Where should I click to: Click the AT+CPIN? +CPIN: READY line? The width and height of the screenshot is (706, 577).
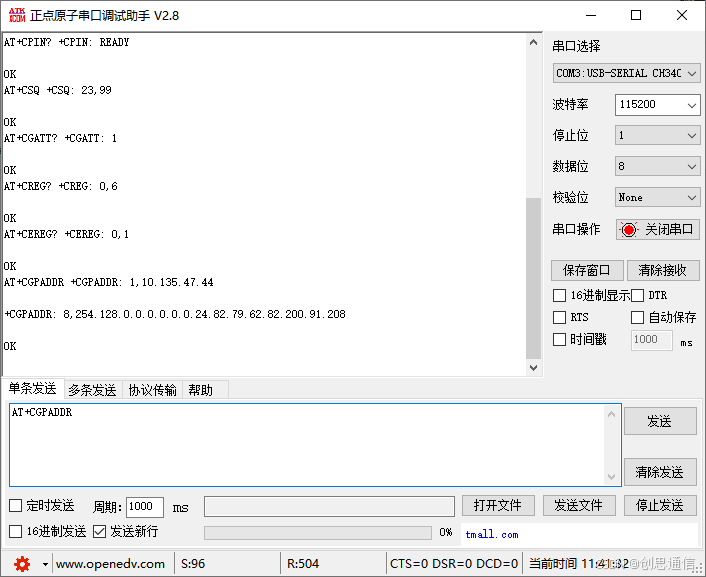(x=67, y=42)
